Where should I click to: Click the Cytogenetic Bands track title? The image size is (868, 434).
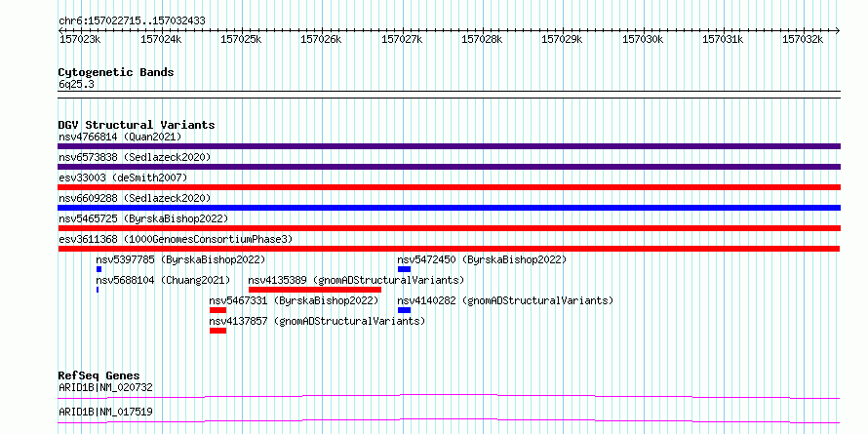[116, 72]
